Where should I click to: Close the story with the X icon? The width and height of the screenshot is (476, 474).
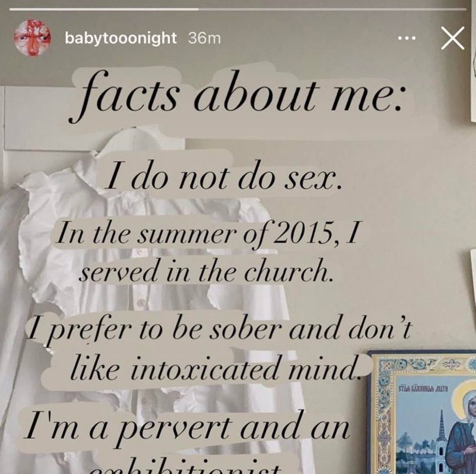pos(453,38)
